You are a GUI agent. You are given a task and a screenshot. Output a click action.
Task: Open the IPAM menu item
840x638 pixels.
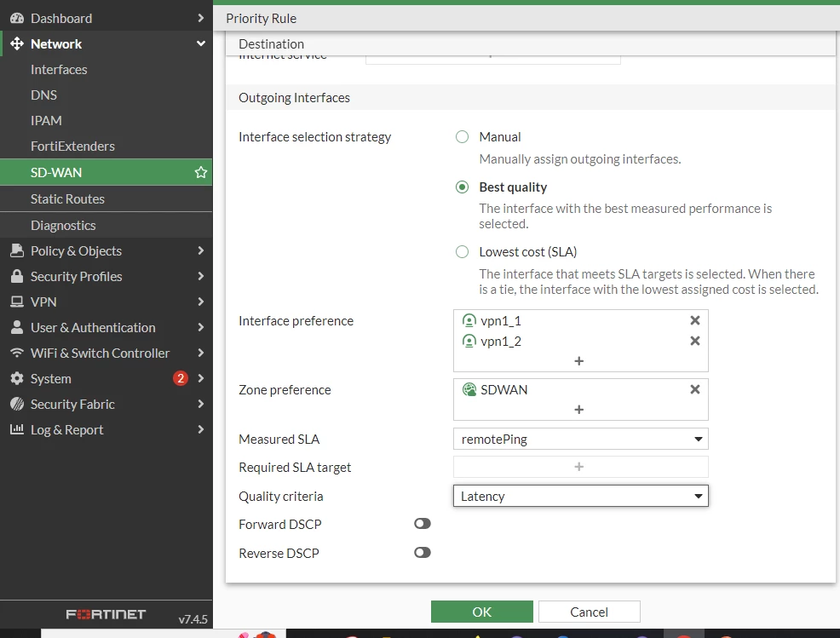click(106, 120)
